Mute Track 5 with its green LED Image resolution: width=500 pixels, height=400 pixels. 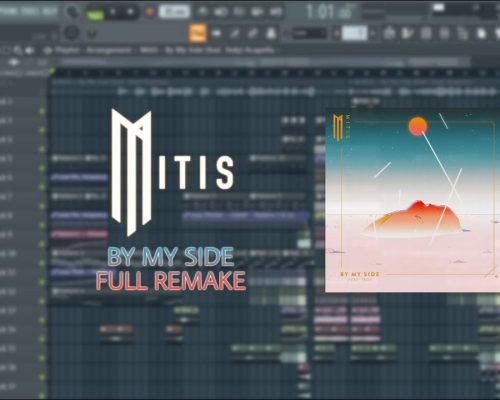(x=42, y=168)
